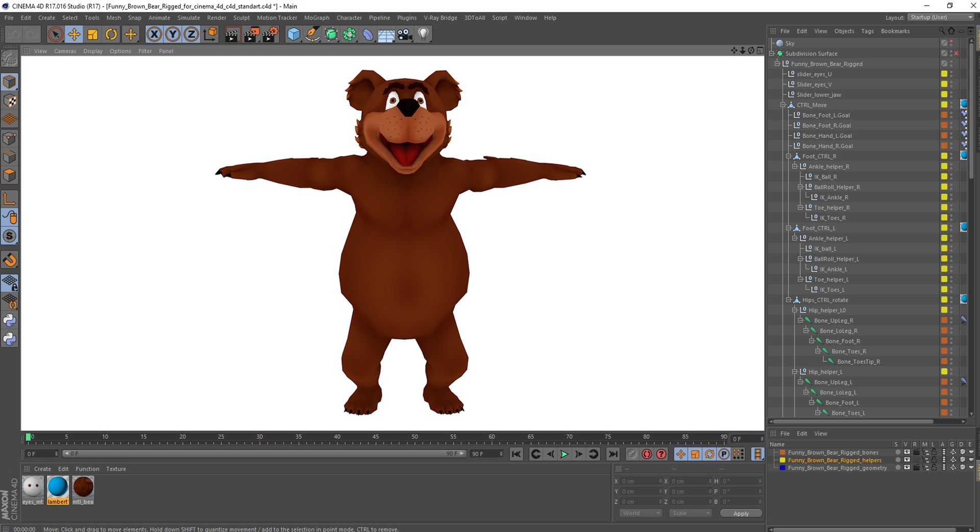Add a floor environment object
Viewport: 980px width, 532px height.
click(386, 35)
